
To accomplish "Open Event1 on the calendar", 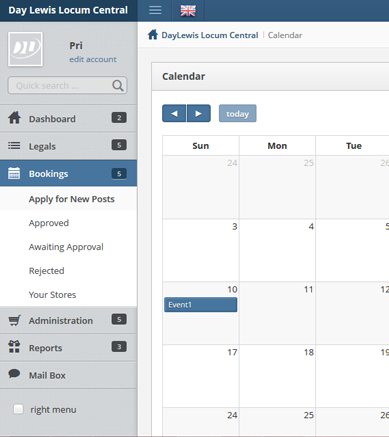I will 201,305.
